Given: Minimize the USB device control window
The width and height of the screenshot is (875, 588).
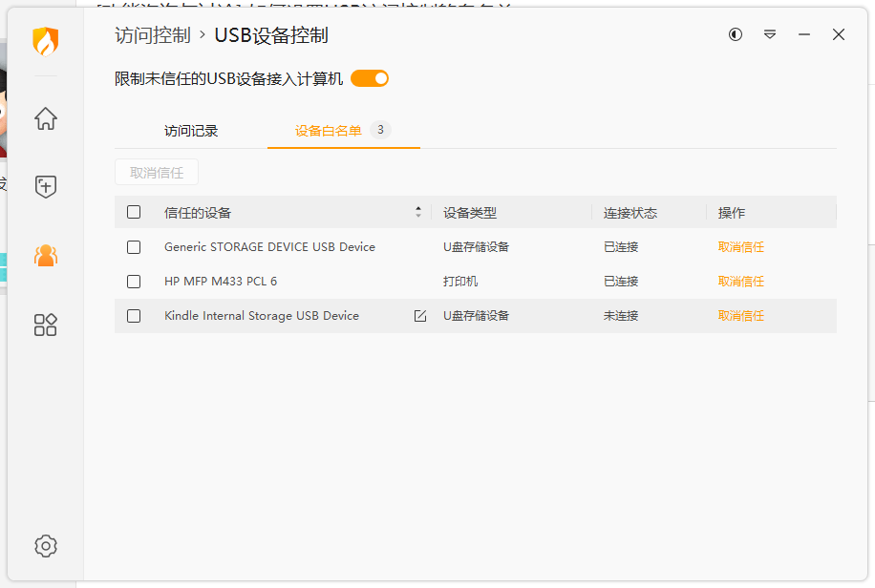Looking at the screenshot, I should [x=804, y=34].
